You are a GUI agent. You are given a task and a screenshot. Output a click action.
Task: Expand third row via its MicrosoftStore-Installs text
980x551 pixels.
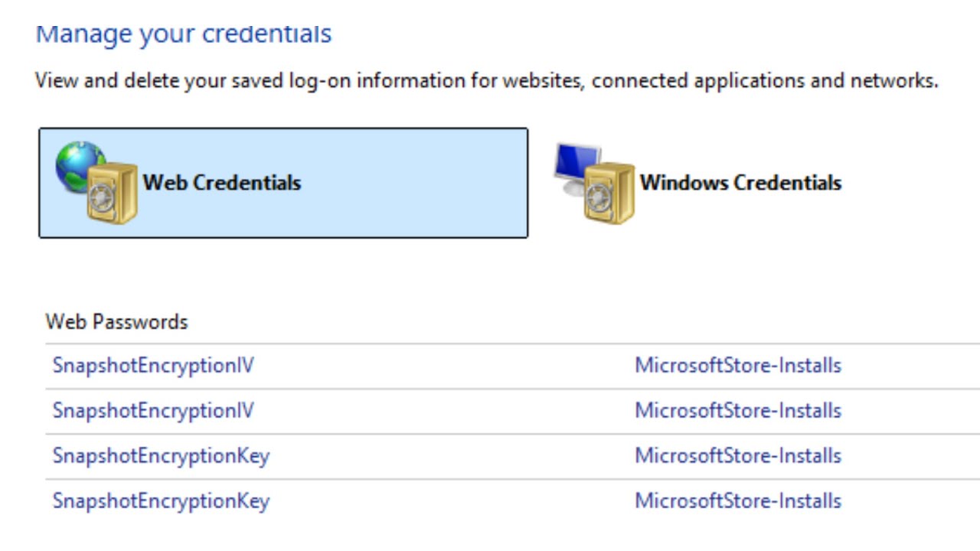point(737,455)
